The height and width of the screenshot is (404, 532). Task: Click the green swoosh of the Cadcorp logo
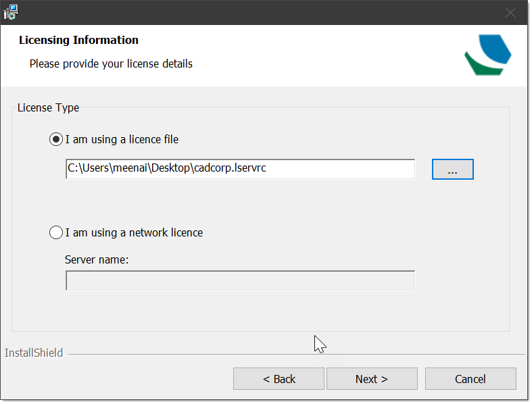[483, 65]
